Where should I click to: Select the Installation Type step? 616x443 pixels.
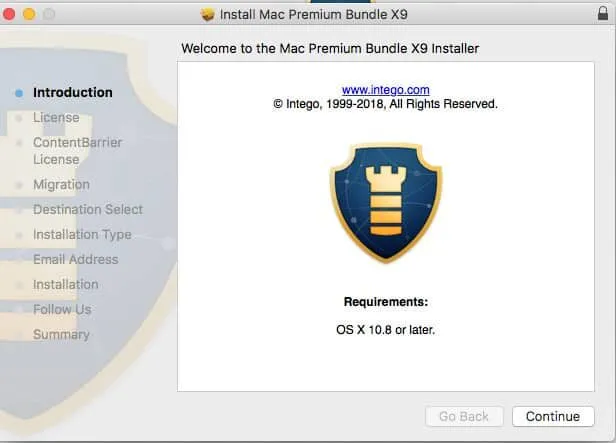point(82,234)
